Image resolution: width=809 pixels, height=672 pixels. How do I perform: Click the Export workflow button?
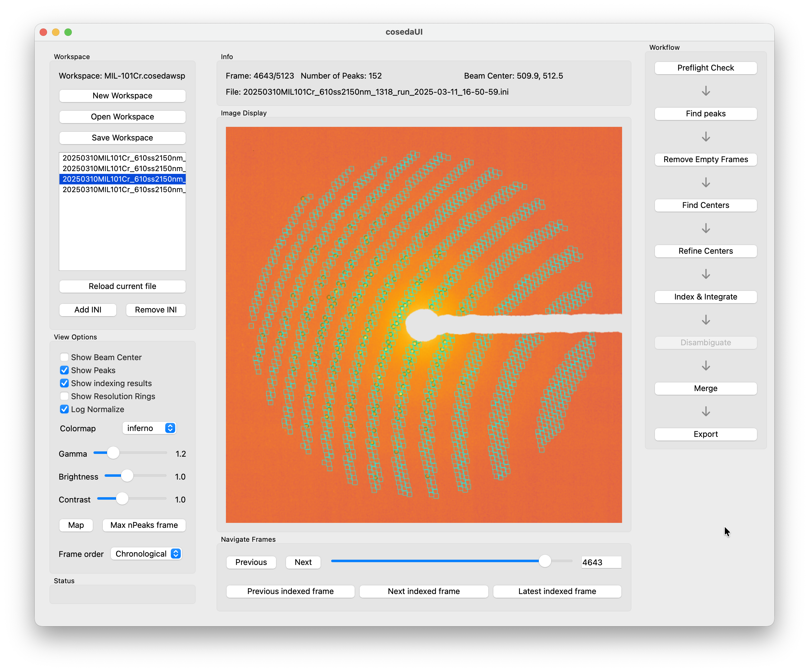(705, 434)
